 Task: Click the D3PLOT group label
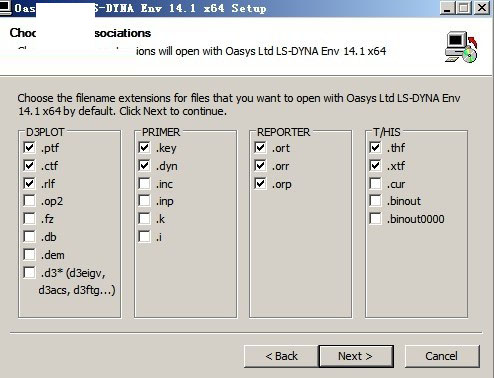(45, 132)
